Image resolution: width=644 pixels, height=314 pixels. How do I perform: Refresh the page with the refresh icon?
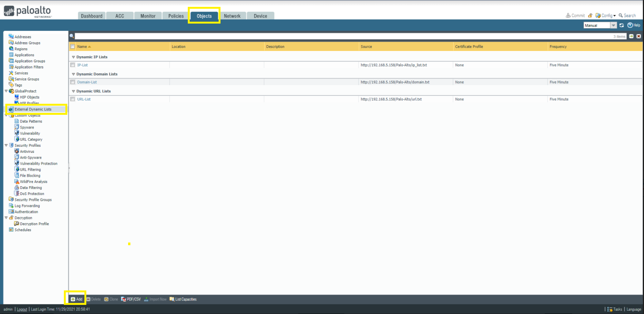(622, 25)
